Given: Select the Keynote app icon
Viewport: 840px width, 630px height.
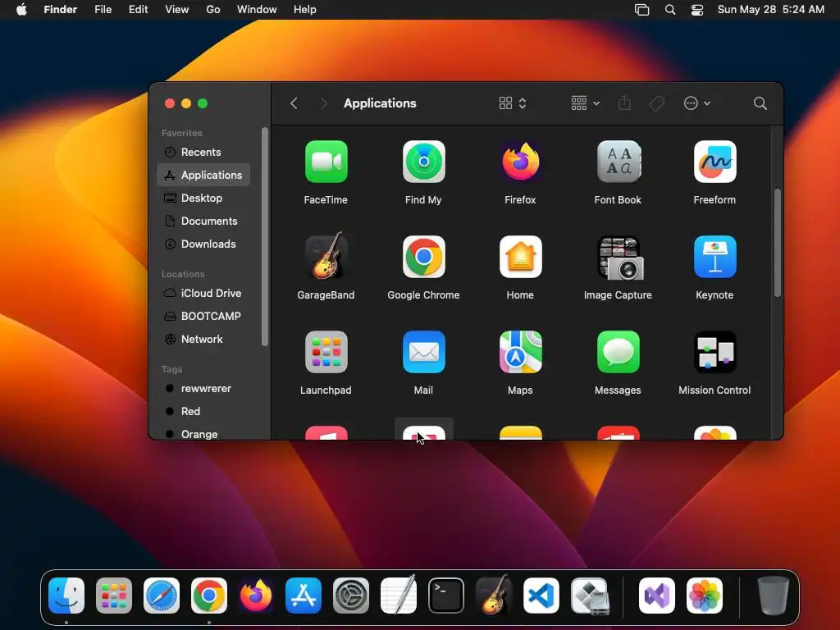Looking at the screenshot, I should [715, 257].
